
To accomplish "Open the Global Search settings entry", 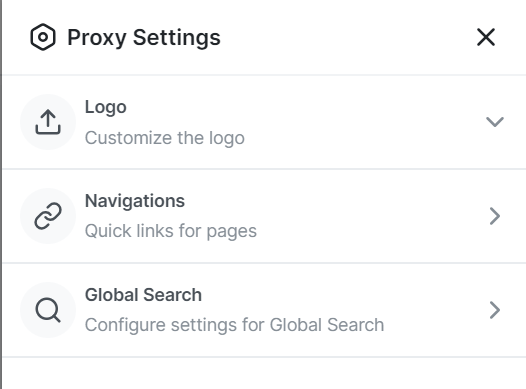I will (264, 310).
